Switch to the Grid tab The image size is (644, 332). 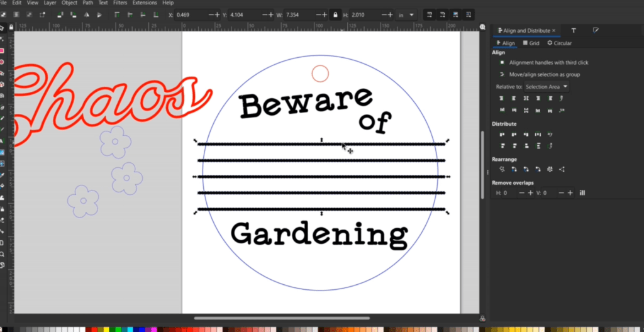[531, 43]
